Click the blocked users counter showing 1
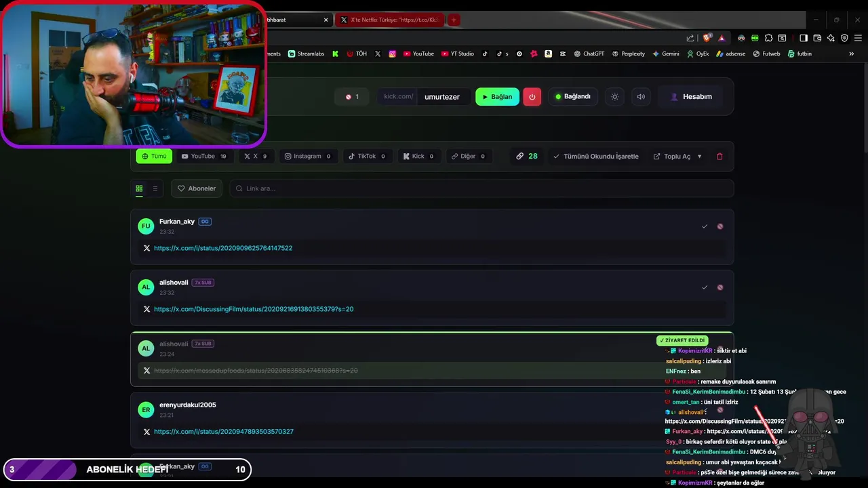The height and width of the screenshot is (488, 868). point(352,97)
